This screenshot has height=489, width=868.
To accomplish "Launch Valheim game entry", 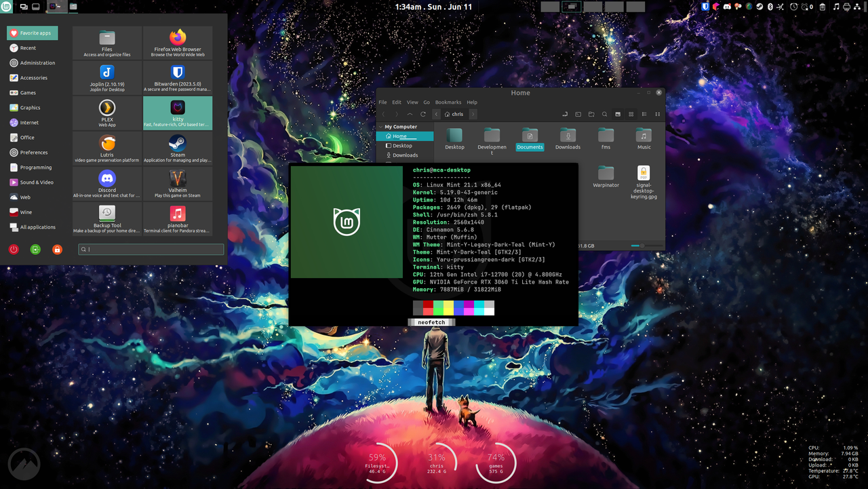I will (x=178, y=184).
